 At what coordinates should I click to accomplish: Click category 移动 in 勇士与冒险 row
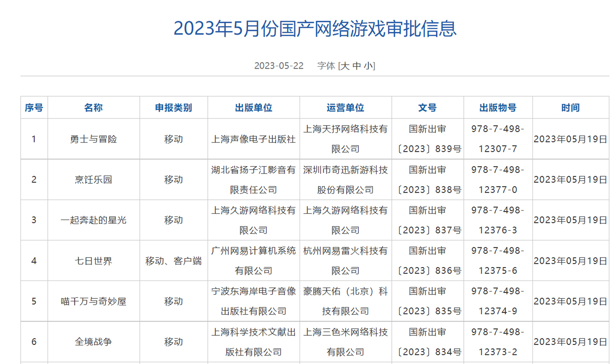[x=173, y=139]
